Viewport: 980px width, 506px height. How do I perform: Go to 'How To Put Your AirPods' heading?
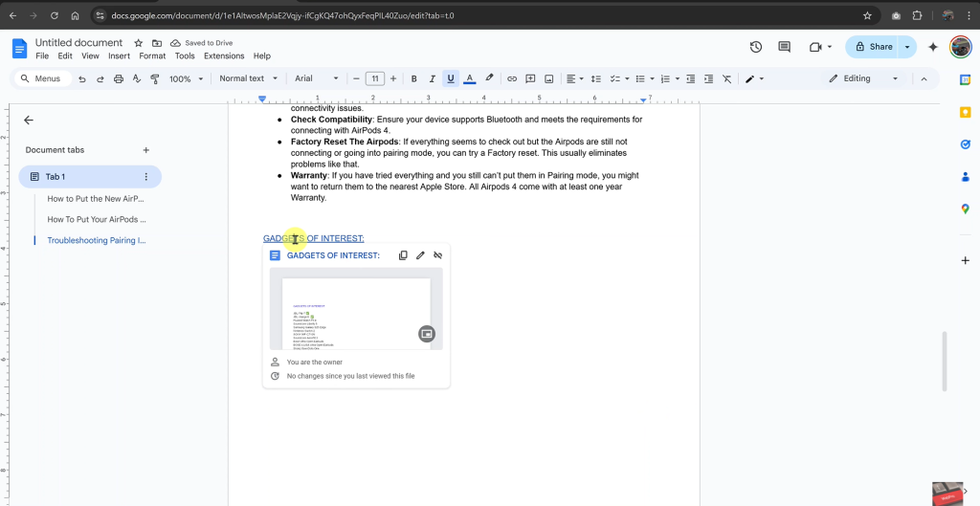coord(97,219)
